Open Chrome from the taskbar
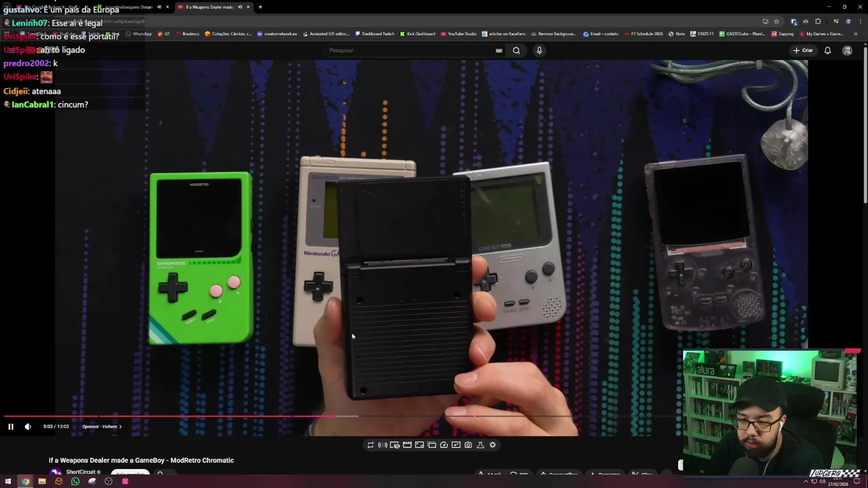Viewport: 868px width, 488px height. click(x=25, y=481)
